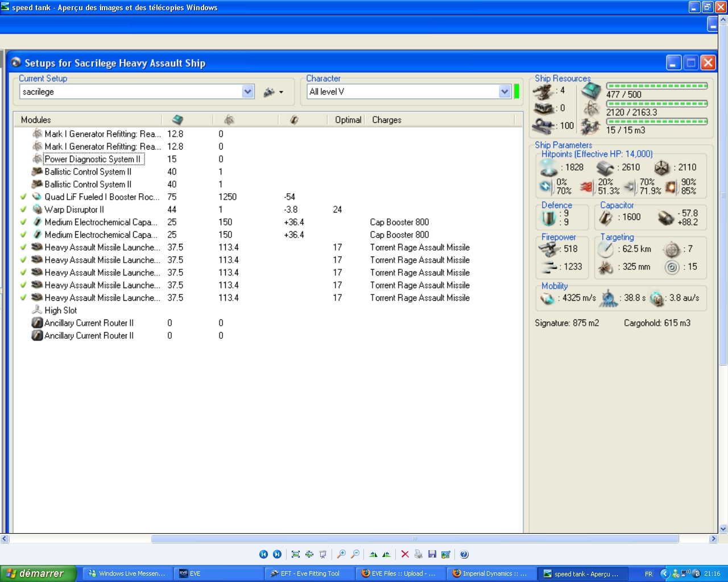Click the capacitor icon beside 1600

[606, 217]
